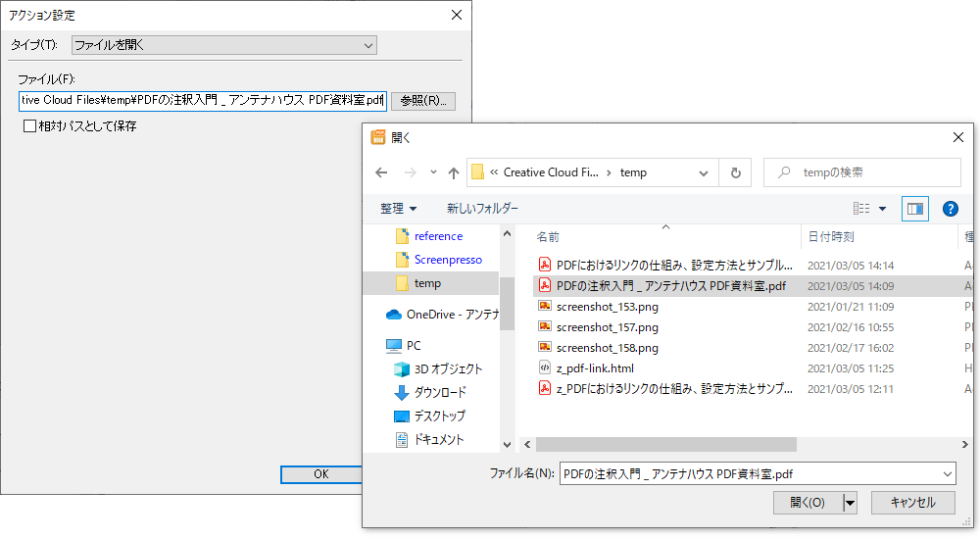
Task: Select the 3D オブジェクト folder icon
Action: (401, 369)
